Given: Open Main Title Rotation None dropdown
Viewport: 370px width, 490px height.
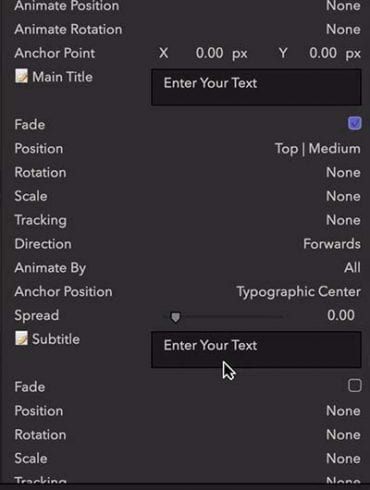Looking at the screenshot, I should [343, 173].
